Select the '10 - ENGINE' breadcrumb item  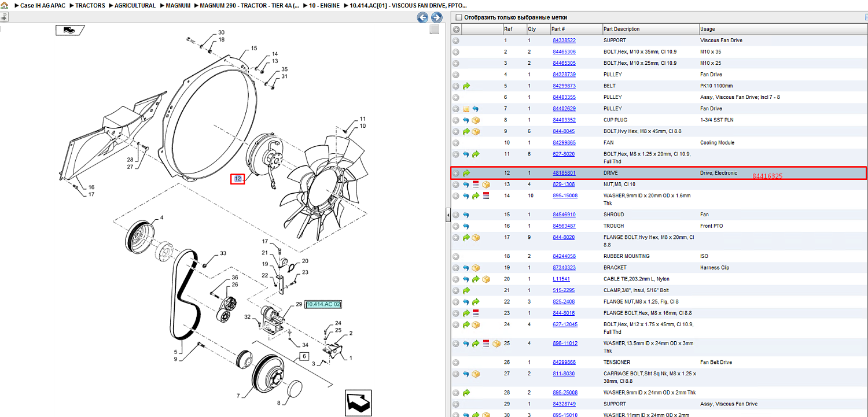tap(324, 5)
